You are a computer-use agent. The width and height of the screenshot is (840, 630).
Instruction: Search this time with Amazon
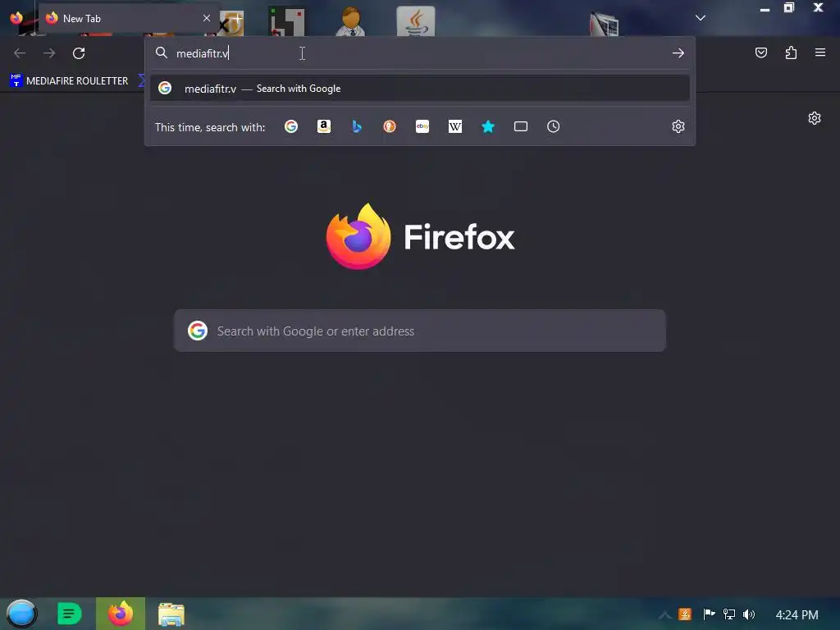click(x=323, y=126)
